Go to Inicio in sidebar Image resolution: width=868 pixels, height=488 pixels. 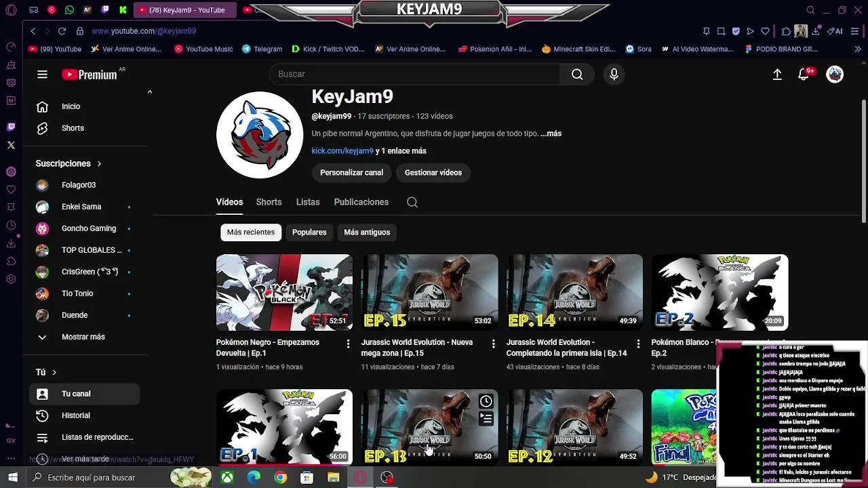point(85,106)
